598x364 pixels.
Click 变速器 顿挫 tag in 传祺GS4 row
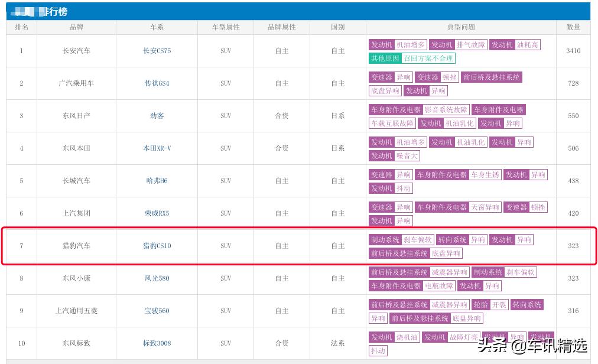(436, 77)
